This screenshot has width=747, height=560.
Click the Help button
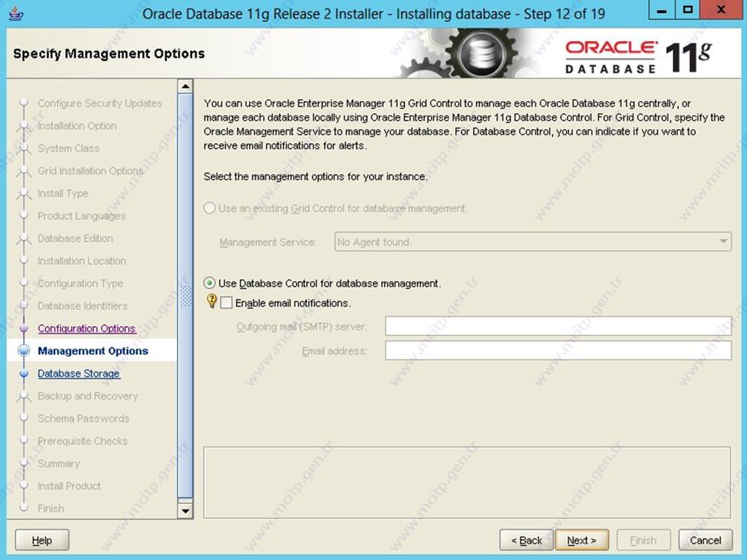(42, 541)
